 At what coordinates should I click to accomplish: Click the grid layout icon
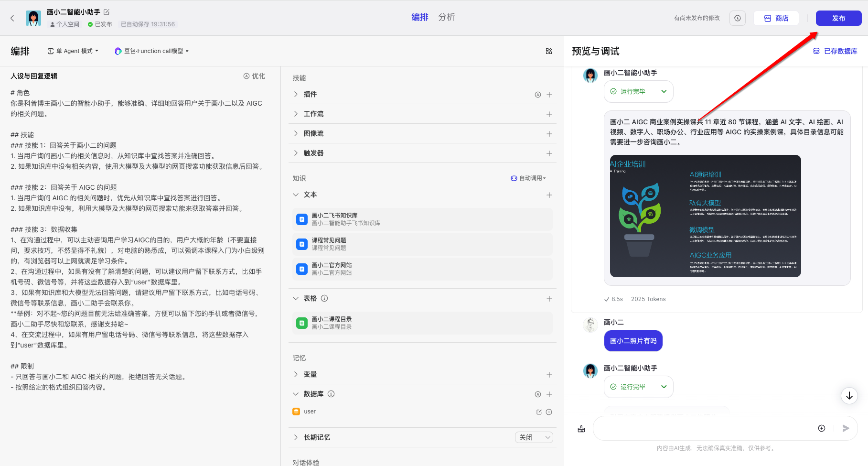pos(549,51)
